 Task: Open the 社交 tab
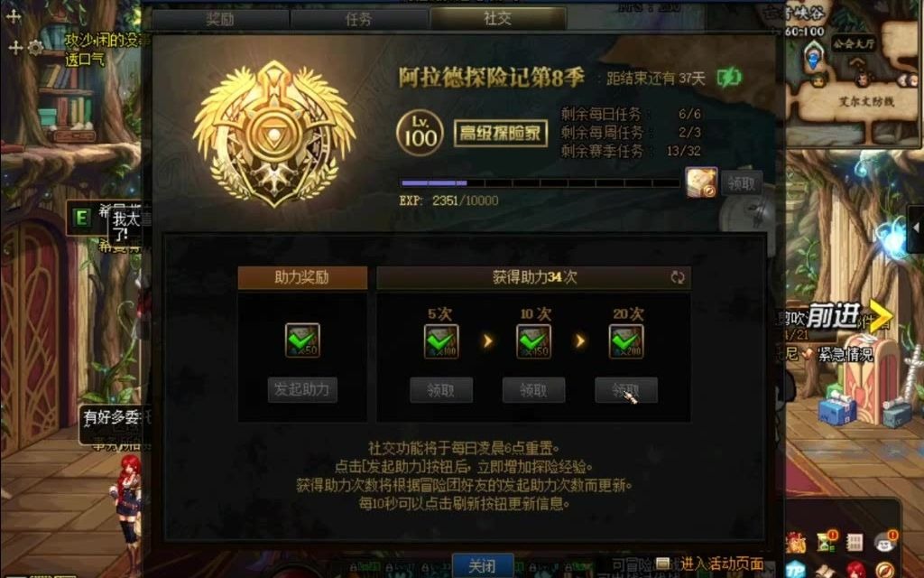pos(498,18)
